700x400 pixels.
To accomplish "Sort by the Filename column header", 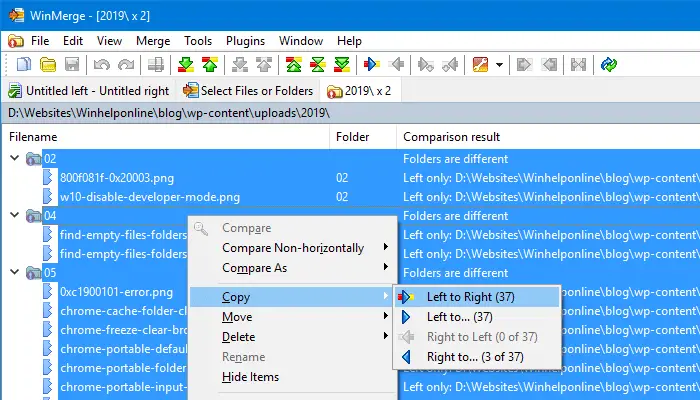I will 166,137.
